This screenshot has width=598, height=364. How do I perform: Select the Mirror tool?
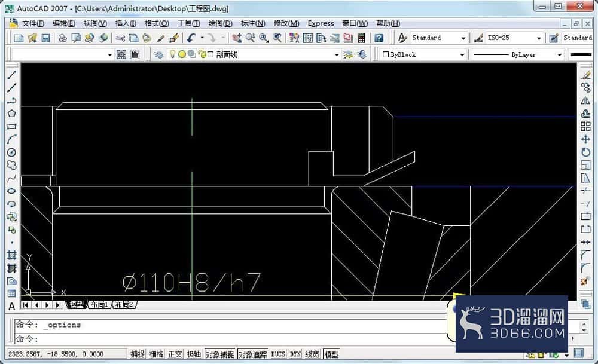point(585,101)
